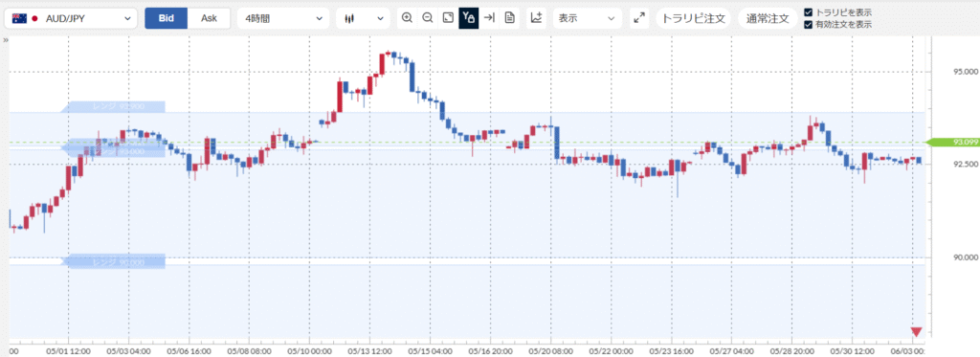The height and width of the screenshot is (357, 980).
Task: Reset chart zoom to fit
Action: click(x=448, y=18)
